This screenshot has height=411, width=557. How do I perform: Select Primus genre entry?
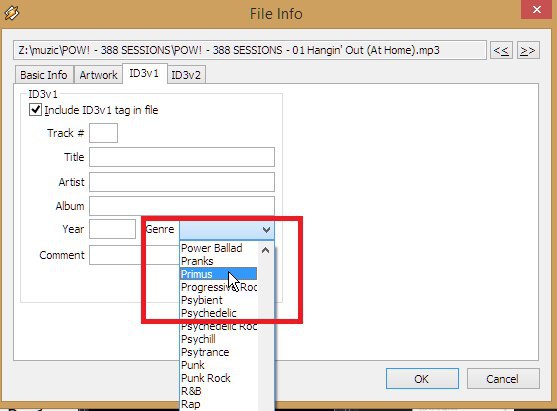coord(218,274)
